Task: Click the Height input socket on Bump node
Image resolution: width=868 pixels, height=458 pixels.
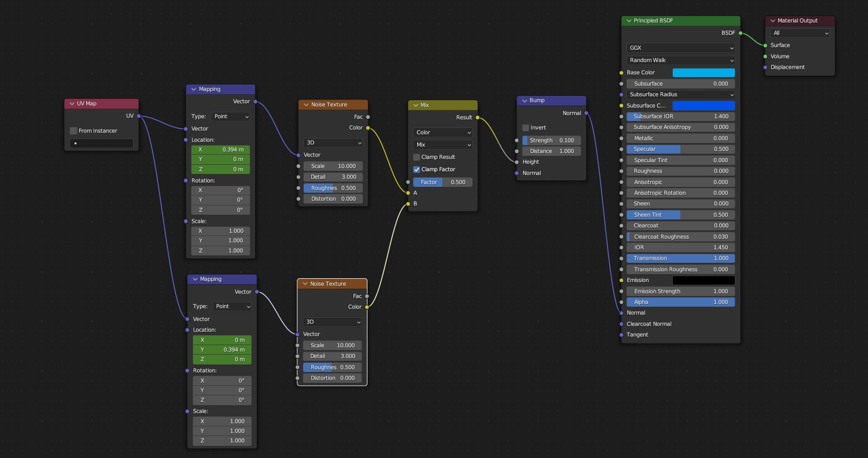Action: tap(517, 162)
